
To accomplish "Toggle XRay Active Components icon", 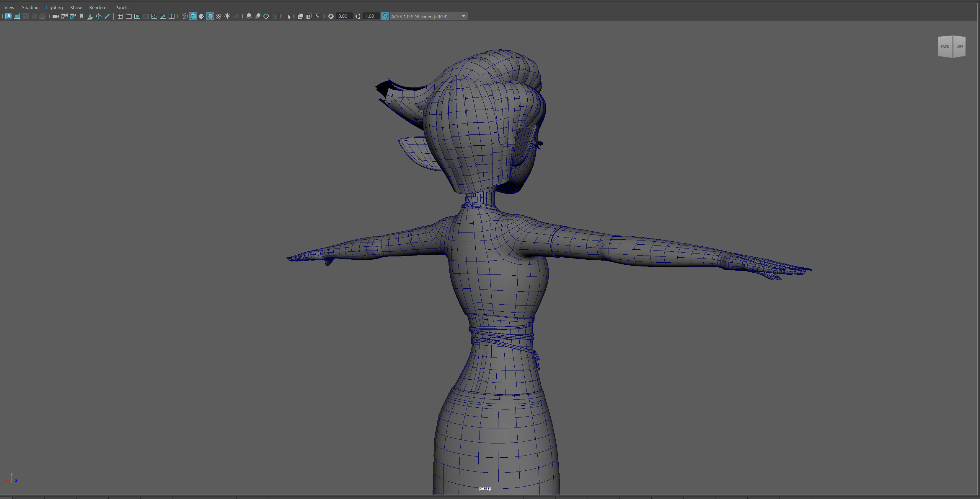I will pyautogui.click(x=309, y=16).
